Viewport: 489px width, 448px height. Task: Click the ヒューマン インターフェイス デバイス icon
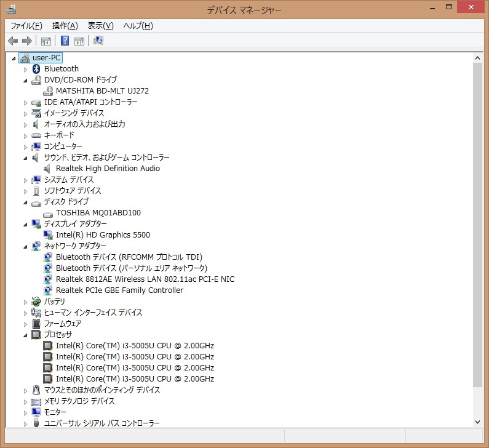point(36,313)
